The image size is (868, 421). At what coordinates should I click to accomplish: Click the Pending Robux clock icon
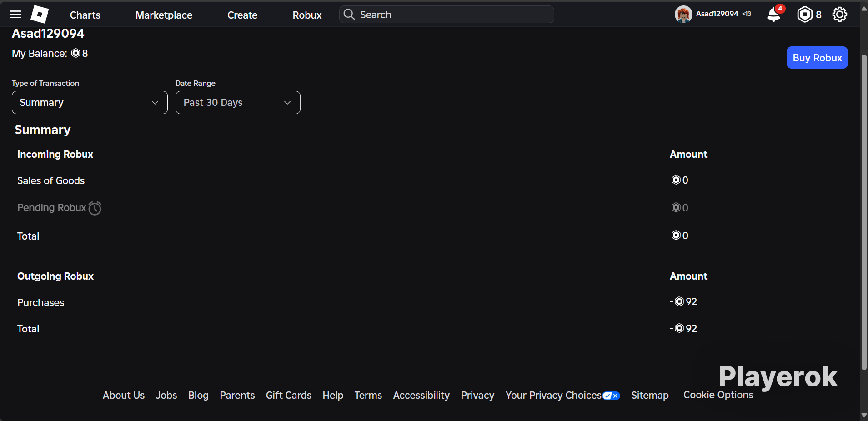point(95,208)
